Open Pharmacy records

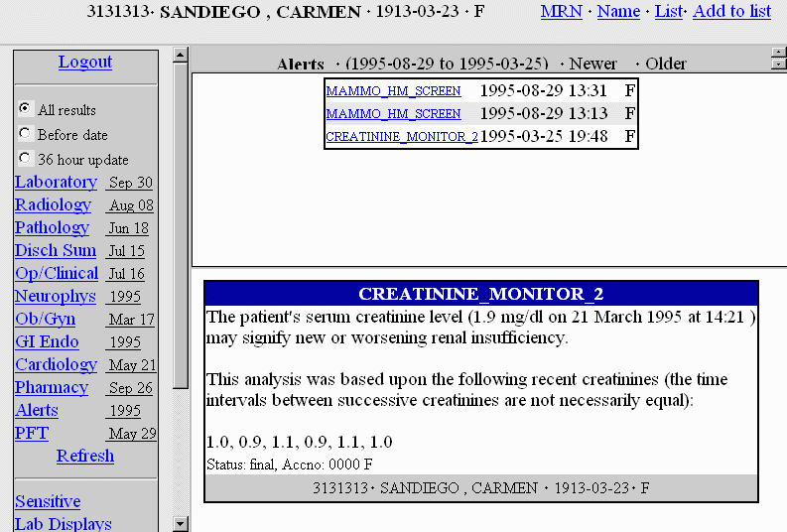(x=52, y=387)
